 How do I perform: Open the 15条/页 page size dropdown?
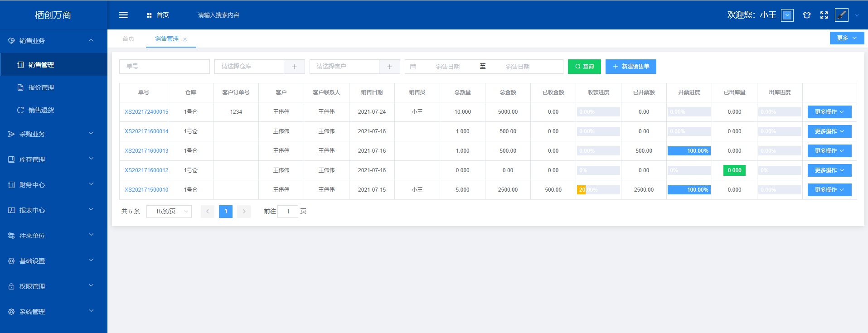point(169,212)
